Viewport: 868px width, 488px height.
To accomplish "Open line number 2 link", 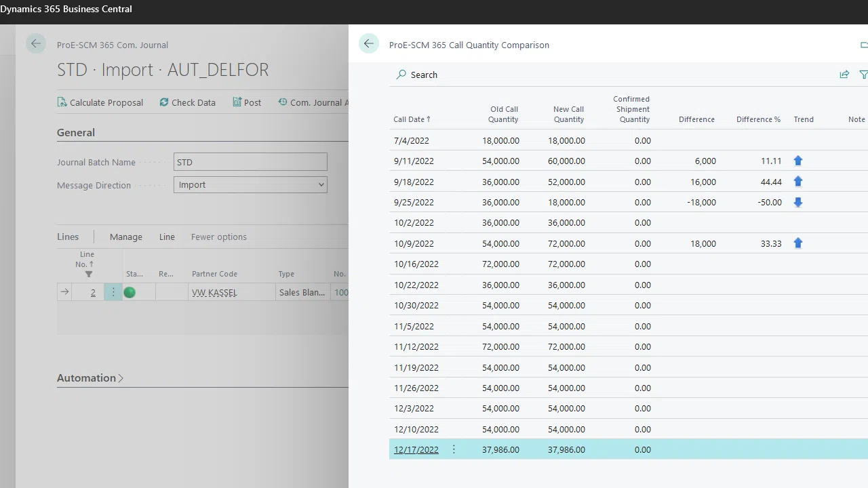I will pyautogui.click(x=93, y=292).
